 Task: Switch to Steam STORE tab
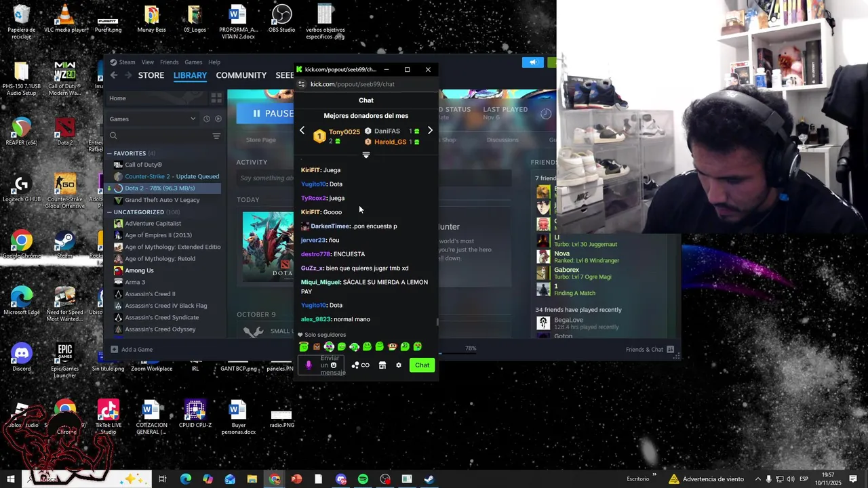[x=151, y=75]
